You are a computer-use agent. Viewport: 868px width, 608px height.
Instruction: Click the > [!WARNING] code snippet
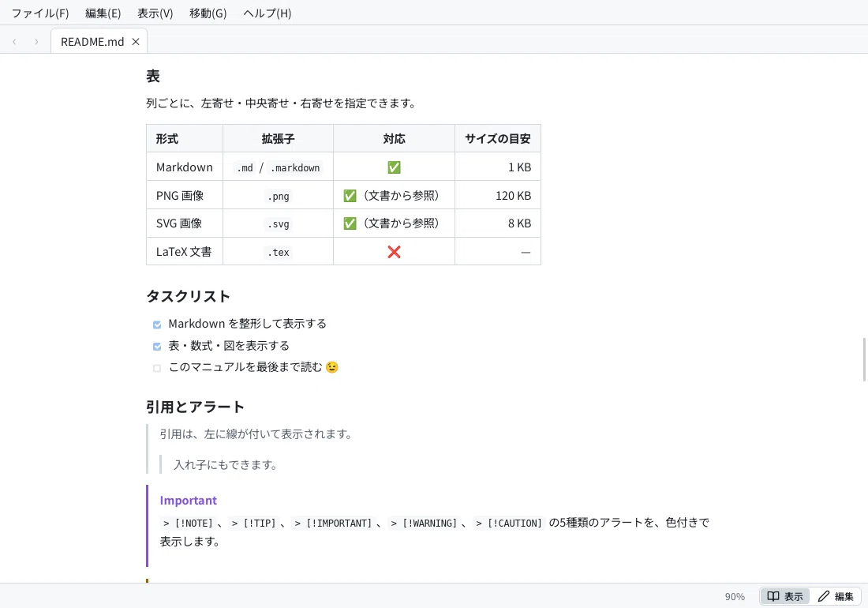(424, 524)
